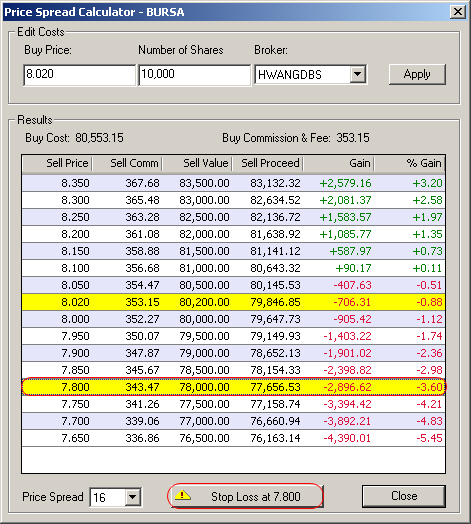Close the Price Spread Calculator window
This screenshot has width=471, height=524.
click(458, 12)
